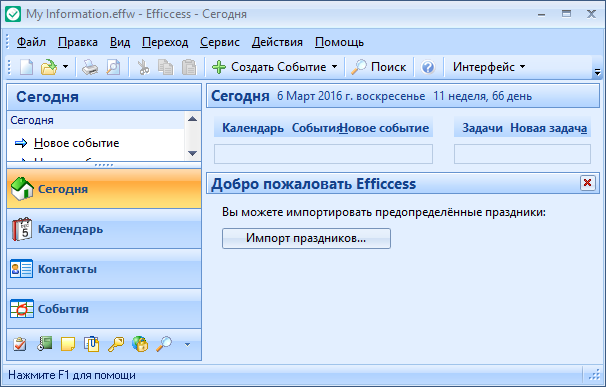Click status bar resize grip
606x387 pixels.
pos(594,375)
